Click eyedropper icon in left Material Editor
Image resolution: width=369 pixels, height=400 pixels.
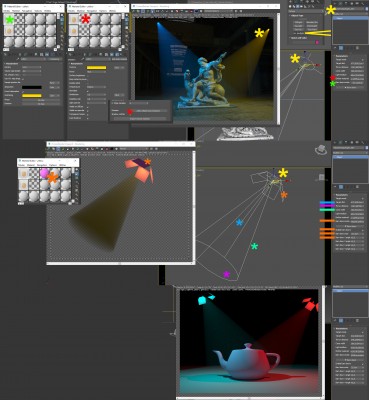coord(18,59)
